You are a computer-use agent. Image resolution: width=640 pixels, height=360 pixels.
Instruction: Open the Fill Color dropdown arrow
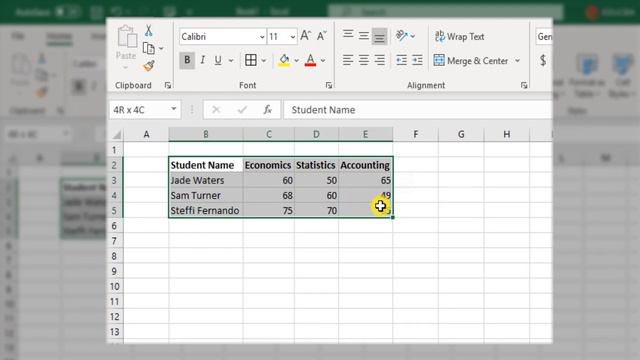click(296, 61)
